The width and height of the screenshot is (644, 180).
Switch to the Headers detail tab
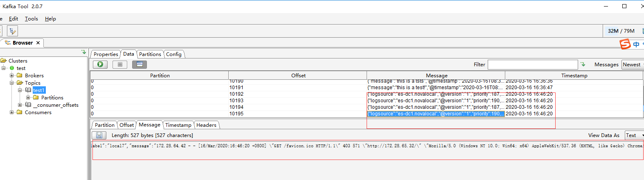point(206,125)
